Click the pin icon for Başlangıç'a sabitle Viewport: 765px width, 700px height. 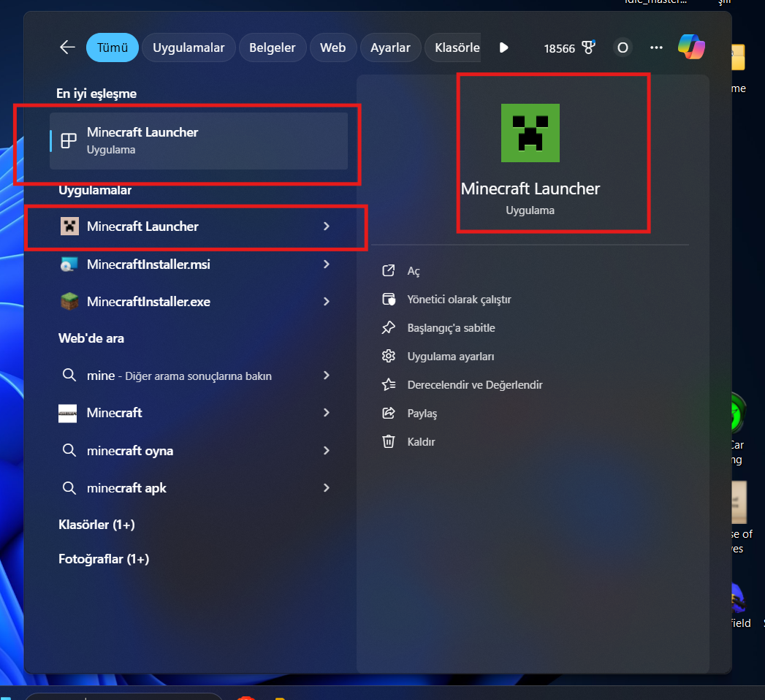tap(389, 328)
